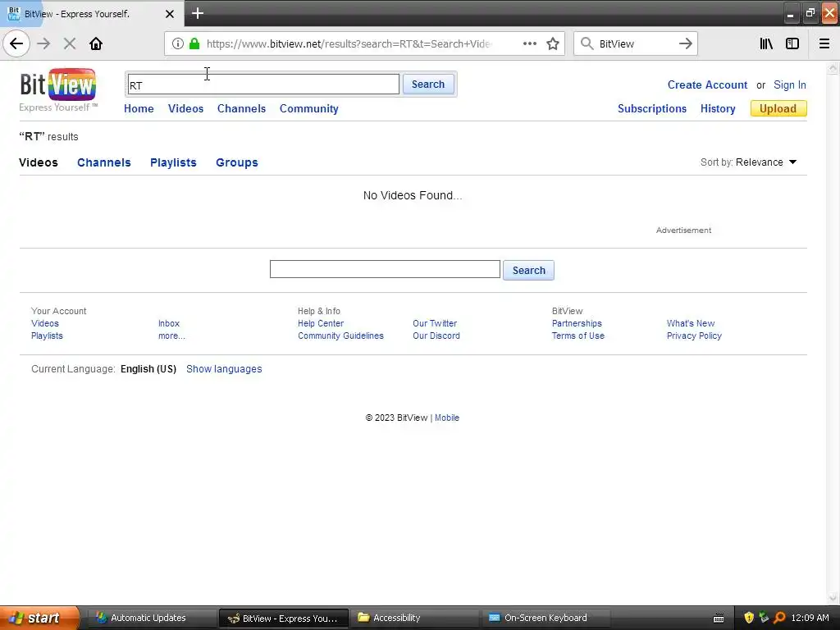Submit browser search with the arrow button

[685, 43]
